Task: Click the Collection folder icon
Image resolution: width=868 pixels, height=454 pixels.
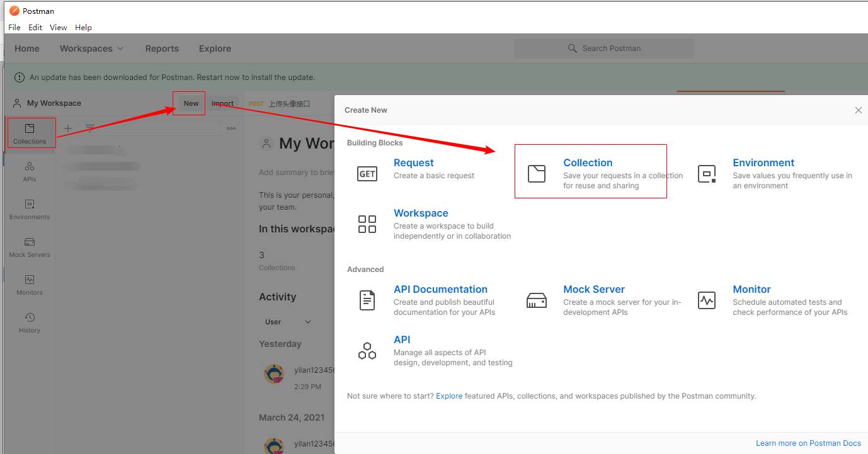Action: (x=537, y=174)
